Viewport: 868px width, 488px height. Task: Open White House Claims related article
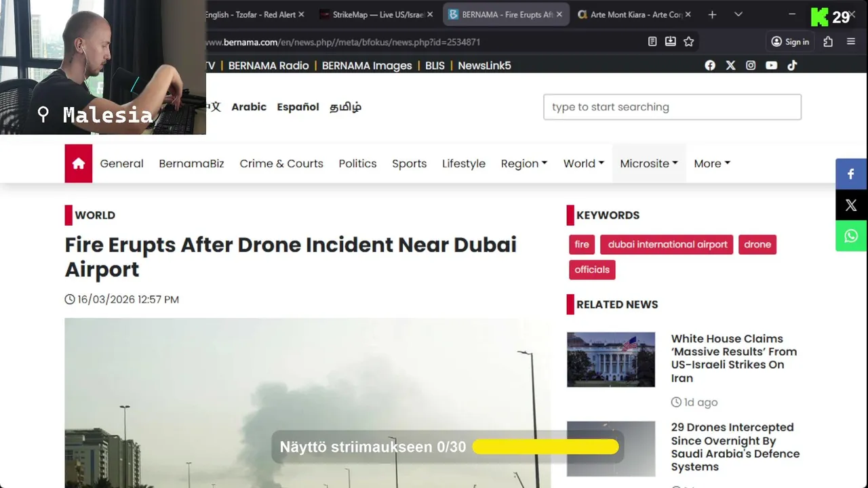pyautogui.click(x=734, y=359)
